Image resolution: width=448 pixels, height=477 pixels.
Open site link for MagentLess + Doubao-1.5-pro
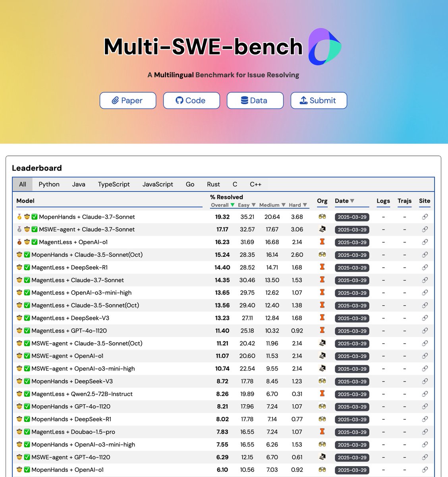[x=425, y=432]
